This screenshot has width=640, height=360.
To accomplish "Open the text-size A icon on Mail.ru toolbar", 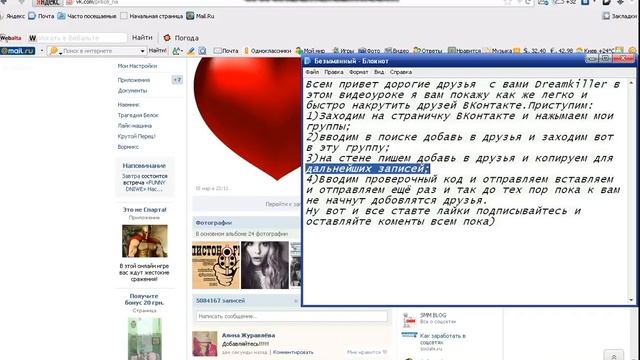I will click(177, 51).
